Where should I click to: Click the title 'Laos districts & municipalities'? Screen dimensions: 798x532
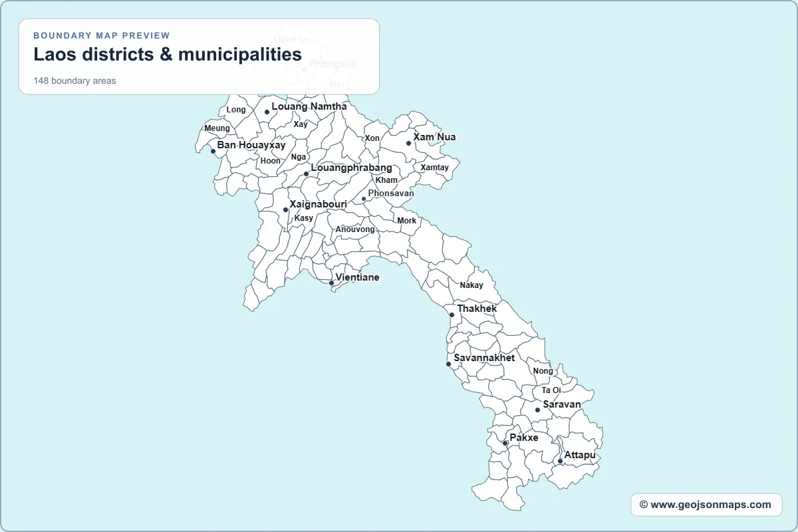[x=168, y=55]
